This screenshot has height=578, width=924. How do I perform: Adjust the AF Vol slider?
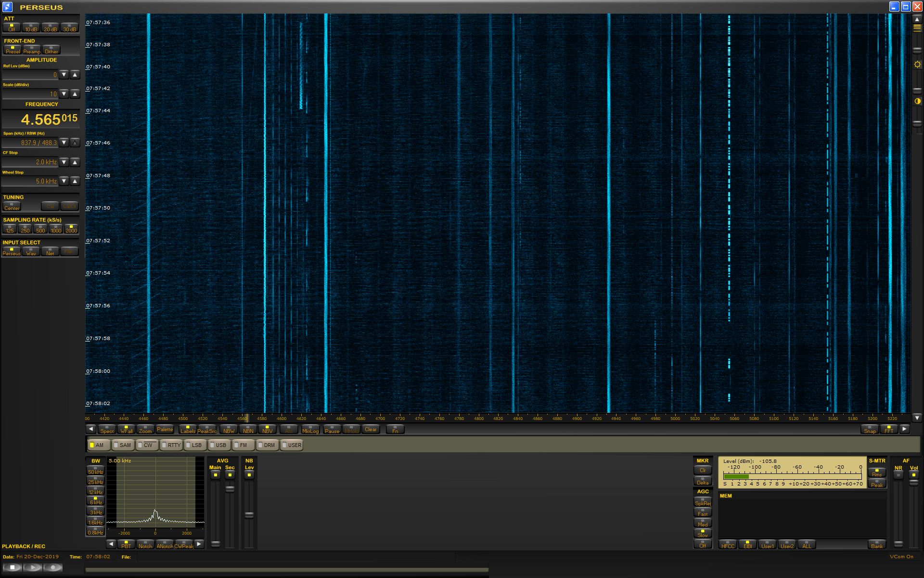point(913,482)
